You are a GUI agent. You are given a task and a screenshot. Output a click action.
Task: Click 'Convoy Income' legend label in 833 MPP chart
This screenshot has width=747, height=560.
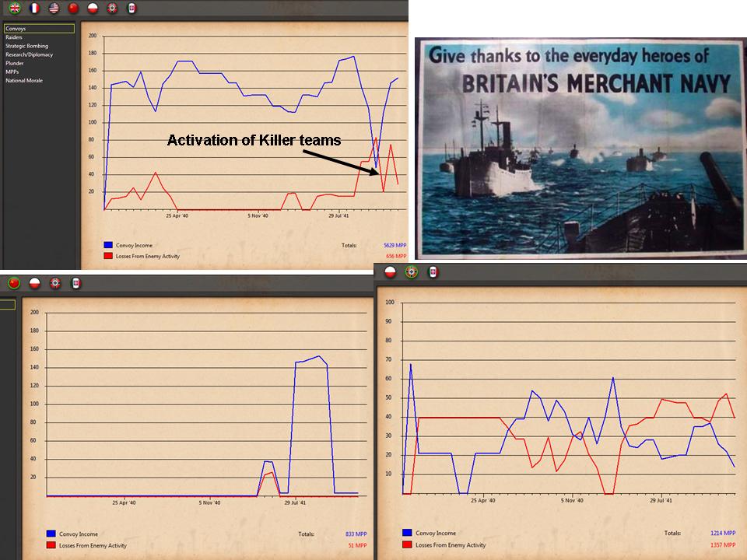click(x=79, y=534)
